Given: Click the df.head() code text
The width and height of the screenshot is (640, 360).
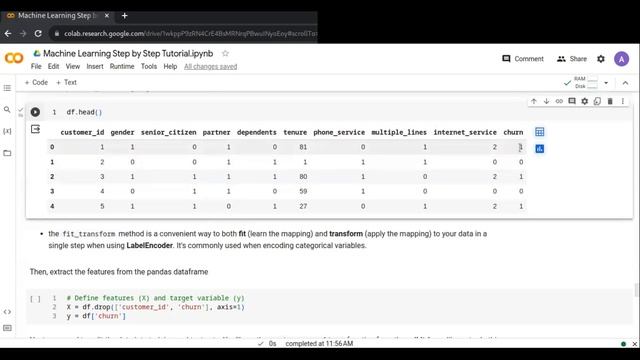Looking at the screenshot, I should (84, 112).
